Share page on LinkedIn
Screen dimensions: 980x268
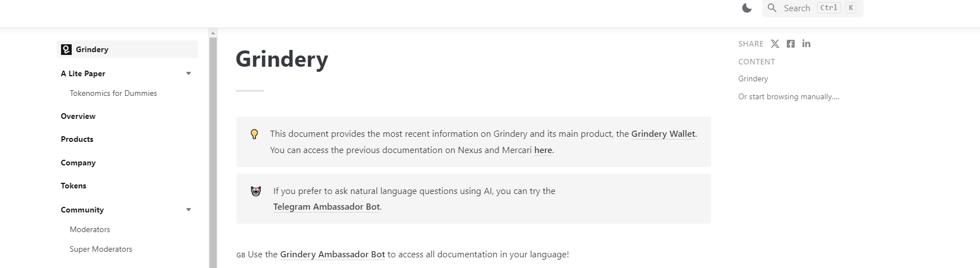pos(806,44)
